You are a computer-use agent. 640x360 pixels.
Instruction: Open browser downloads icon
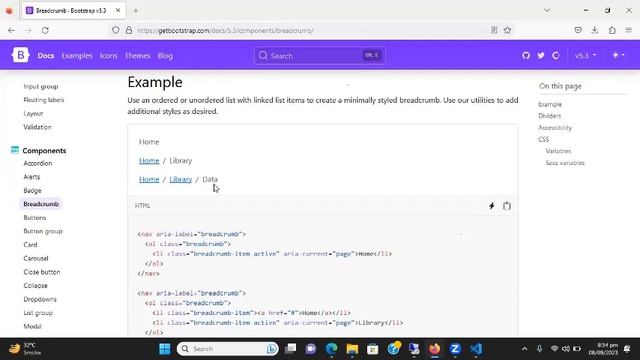pyautogui.click(x=595, y=30)
